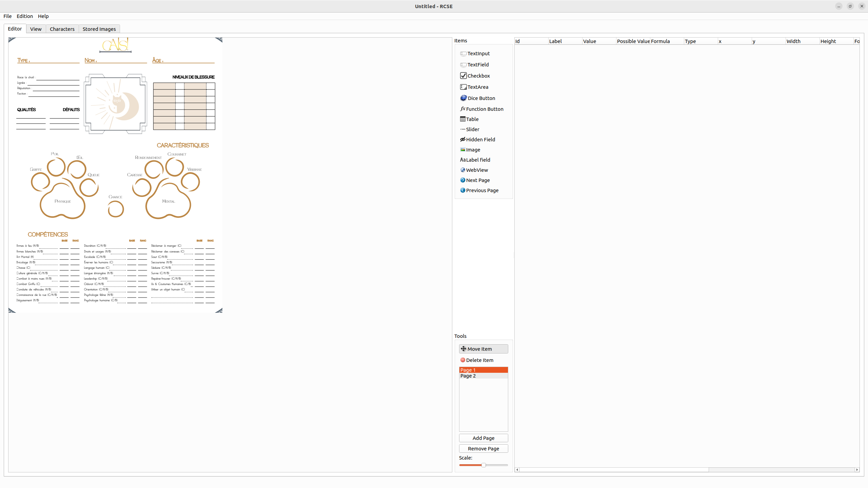Select Page 2 in the page list
Image resolution: width=868 pixels, height=488 pixels.
(x=468, y=376)
